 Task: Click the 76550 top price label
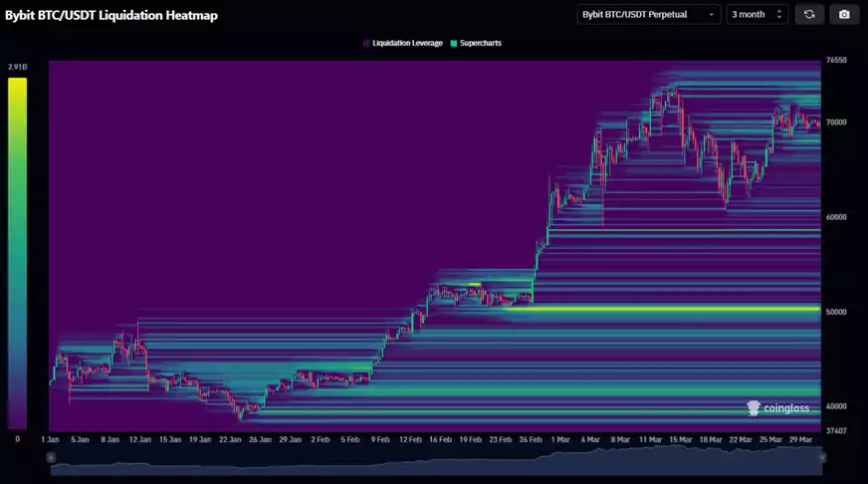836,60
